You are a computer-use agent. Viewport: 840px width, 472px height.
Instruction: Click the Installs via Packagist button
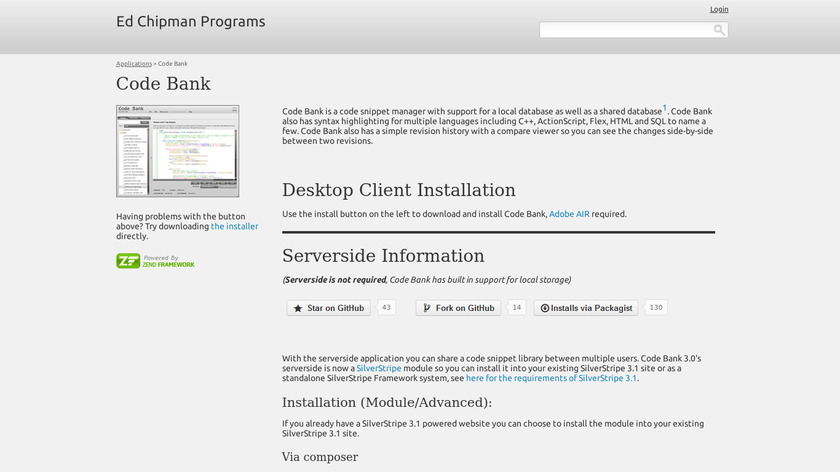click(x=585, y=308)
